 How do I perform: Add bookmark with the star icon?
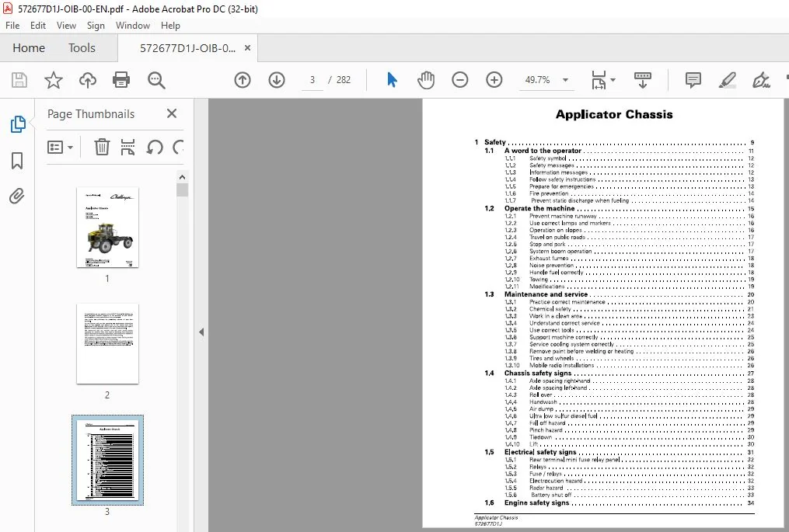tap(54, 80)
